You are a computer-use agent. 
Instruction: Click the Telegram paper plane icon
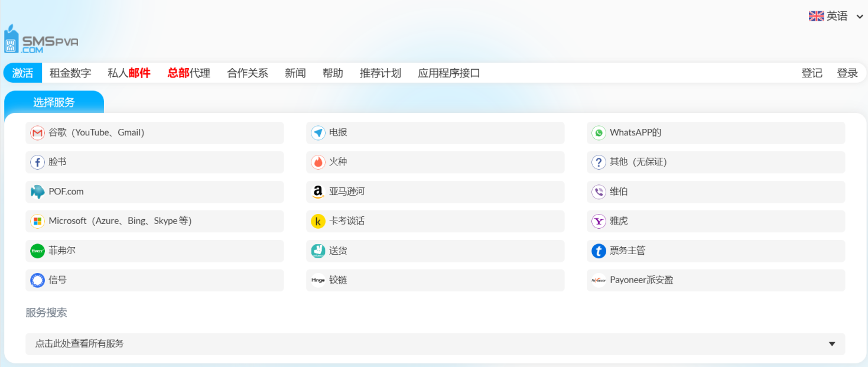point(318,132)
